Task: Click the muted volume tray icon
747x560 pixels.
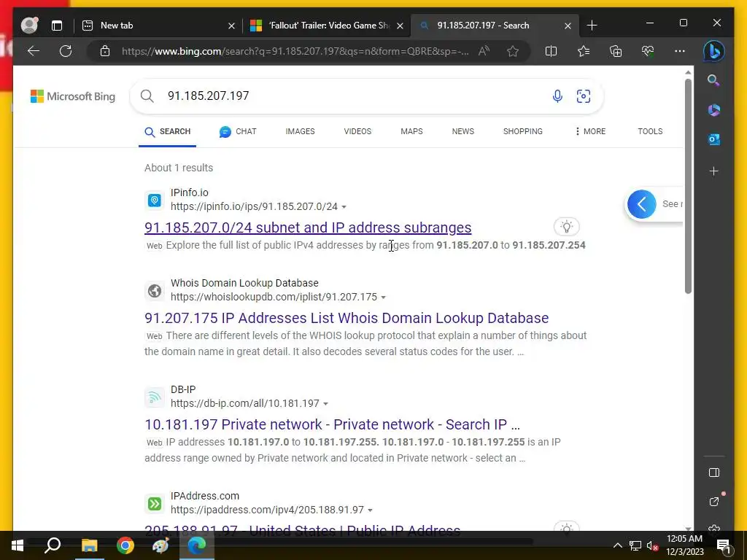Action: click(652, 545)
